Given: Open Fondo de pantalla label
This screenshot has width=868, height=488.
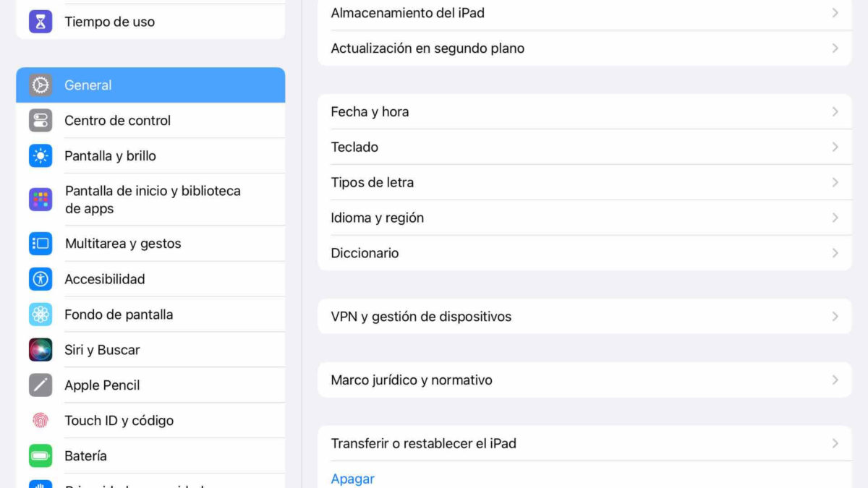Looking at the screenshot, I should [119, 314].
